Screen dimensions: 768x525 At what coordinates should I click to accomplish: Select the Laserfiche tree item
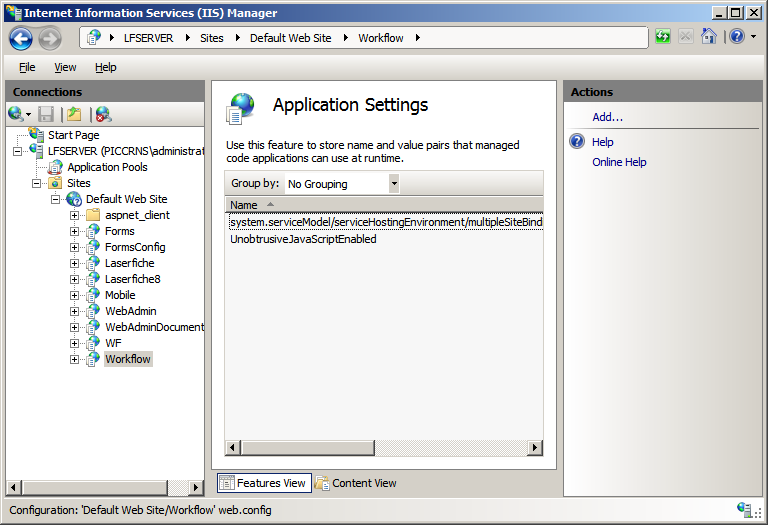129,263
